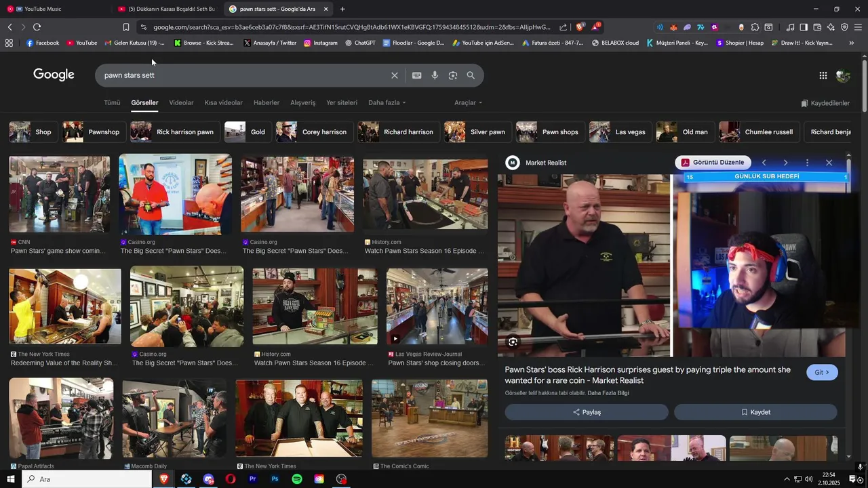Viewport: 868px width, 488px height.
Task: Open Brave Rewards triangle icon
Action: 595,27
